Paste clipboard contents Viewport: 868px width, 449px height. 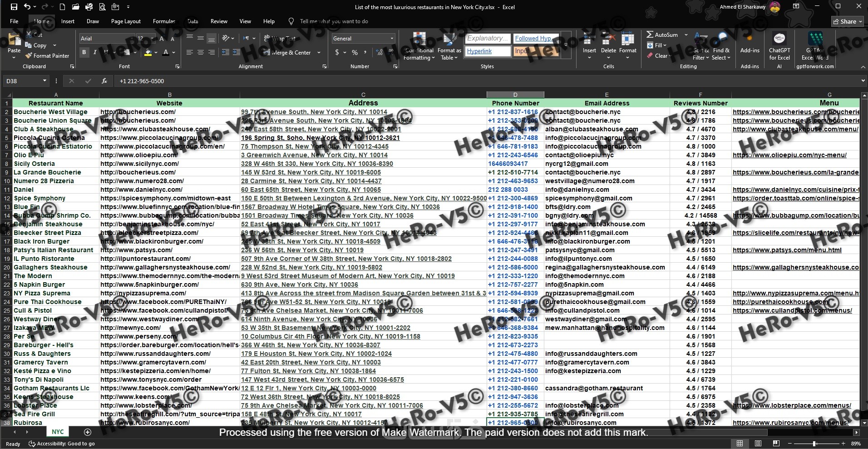pos(14,45)
